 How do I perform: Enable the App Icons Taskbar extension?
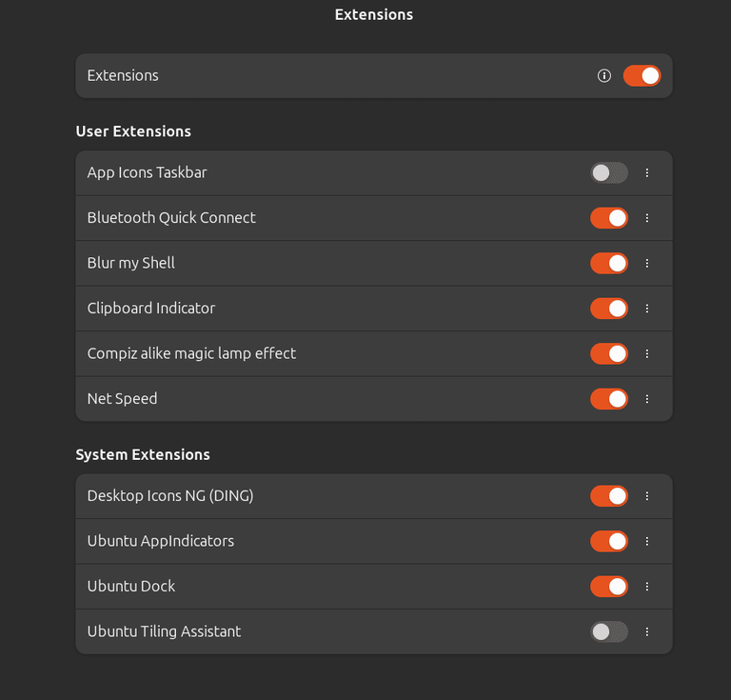609,172
